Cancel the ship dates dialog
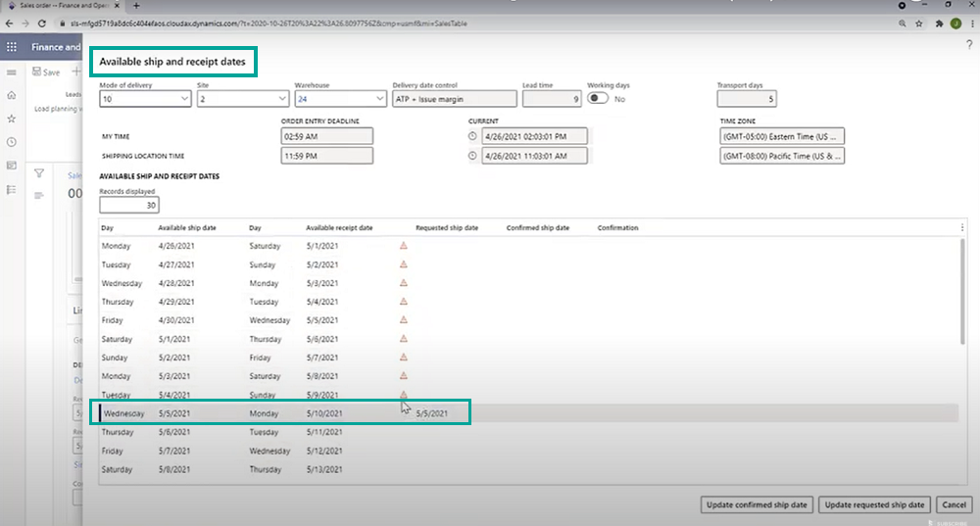Viewport: 980px width, 526px height. tap(953, 504)
